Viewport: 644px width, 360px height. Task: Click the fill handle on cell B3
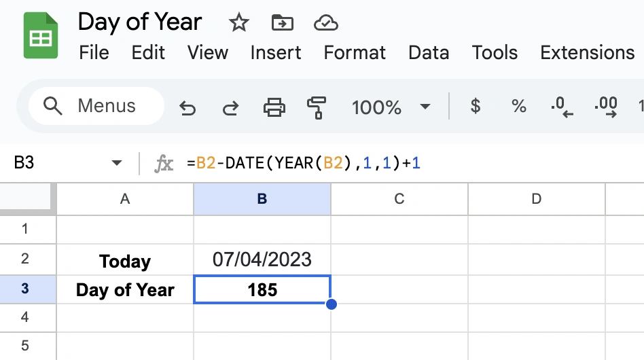(331, 304)
